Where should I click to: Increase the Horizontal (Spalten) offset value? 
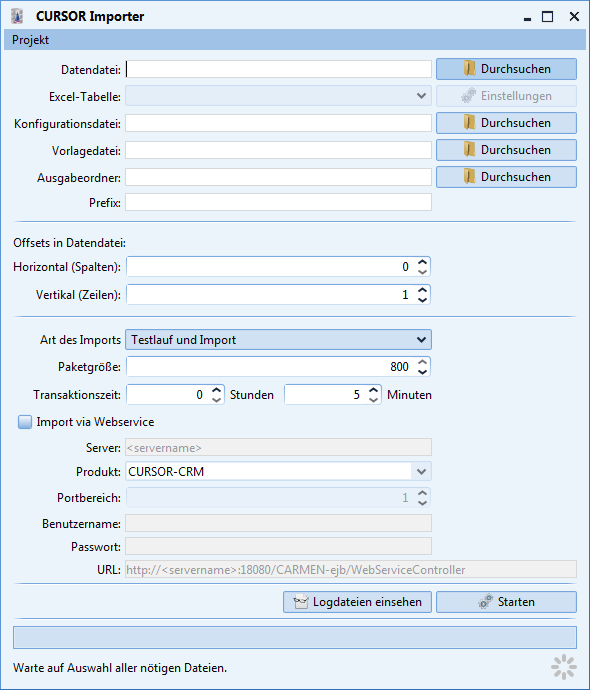coord(422,262)
